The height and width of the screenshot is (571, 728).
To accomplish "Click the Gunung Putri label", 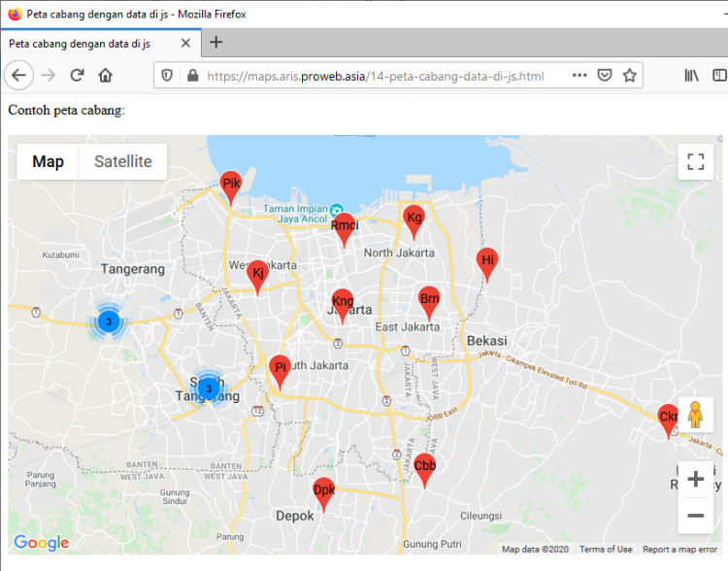I will (x=432, y=544).
